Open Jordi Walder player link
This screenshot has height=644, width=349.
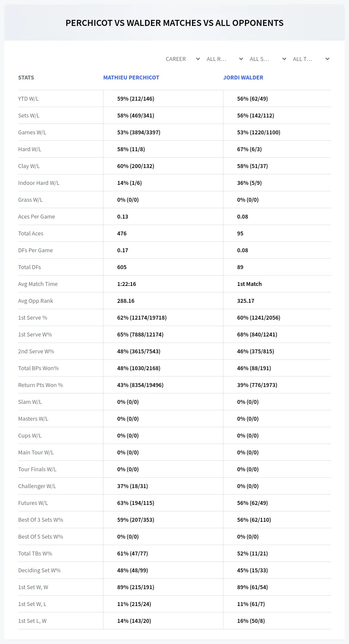click(243, 78)
